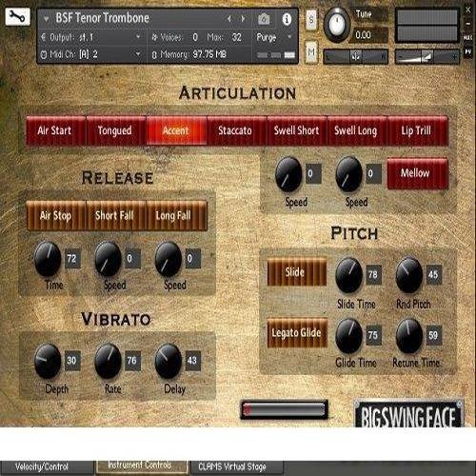The height and width of the screenshot is (476, 476).
Task: Mute the instrument with M button
Action: click(311, 51)
